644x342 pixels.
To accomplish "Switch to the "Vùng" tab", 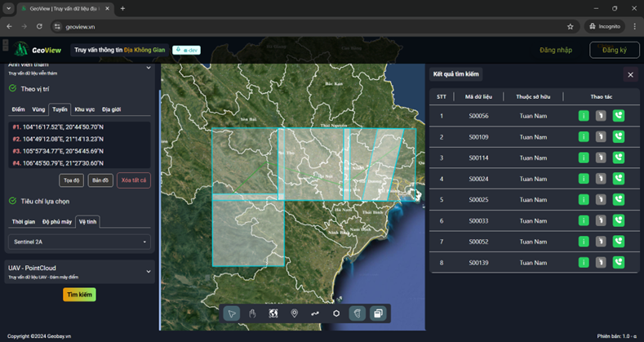I will [38, 109].
